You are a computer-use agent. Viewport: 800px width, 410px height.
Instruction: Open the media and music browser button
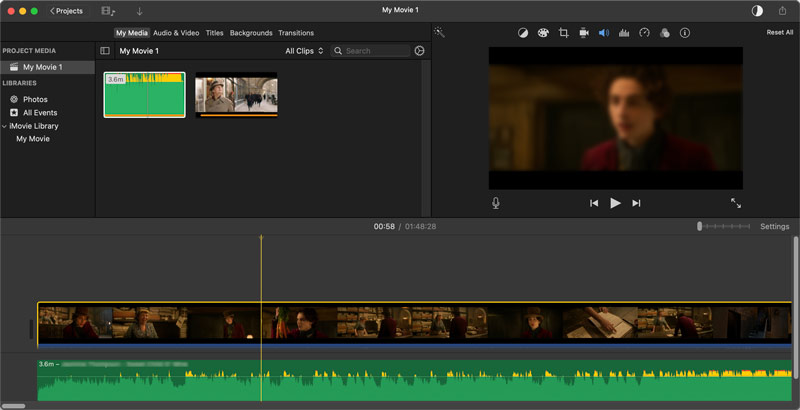pos(108,11)
